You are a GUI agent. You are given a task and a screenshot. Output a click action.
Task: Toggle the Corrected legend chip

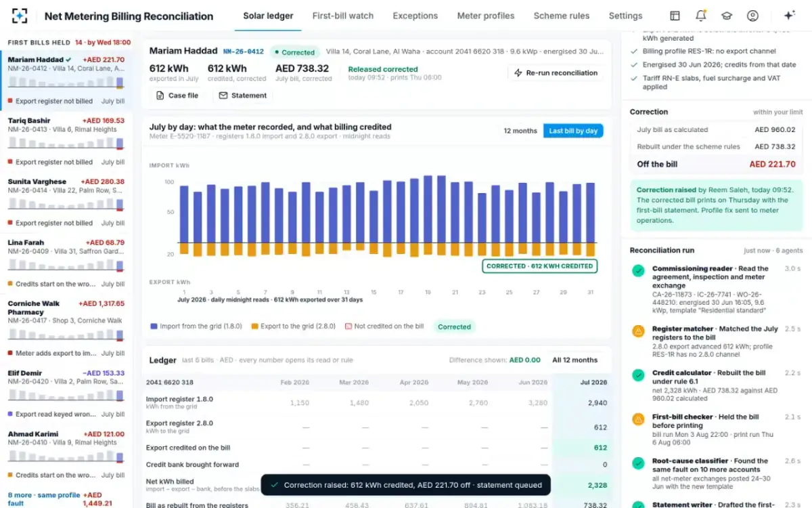point(454,326)
